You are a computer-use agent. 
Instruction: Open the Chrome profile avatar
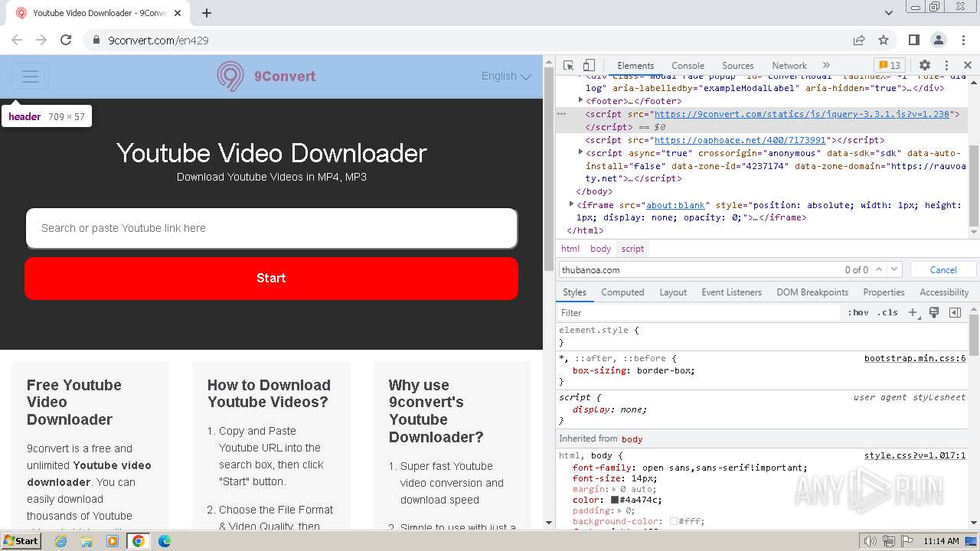939,40
